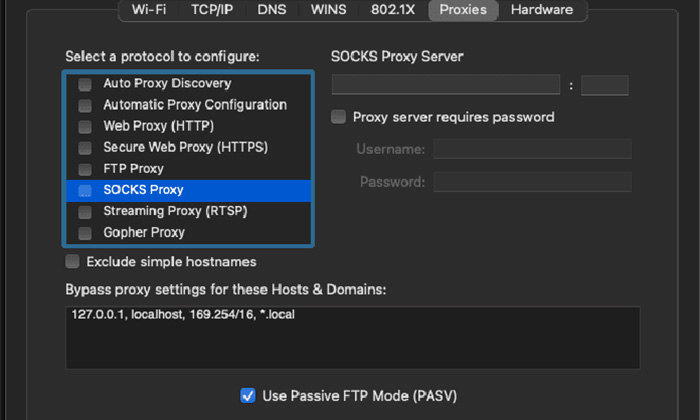Open the 802.1X tab
This screenshot has height=420, width=700.
click(392, 10)
